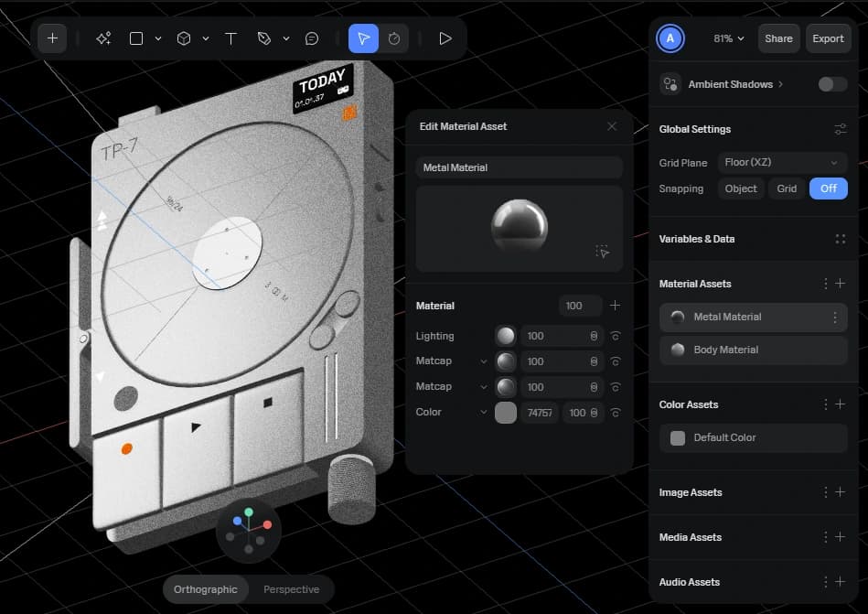868x614 pixels.
Task: Click the Share button
Action: pos(778,38)
